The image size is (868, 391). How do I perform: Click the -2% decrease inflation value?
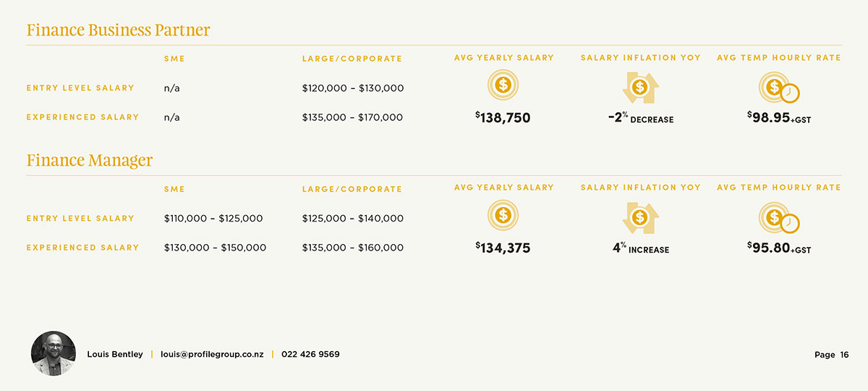640,118
